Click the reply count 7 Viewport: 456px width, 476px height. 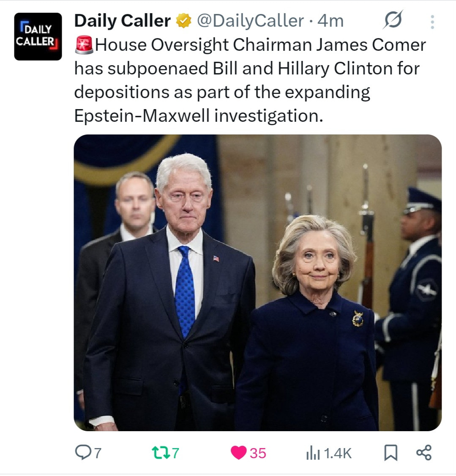(x=98, y=453)
